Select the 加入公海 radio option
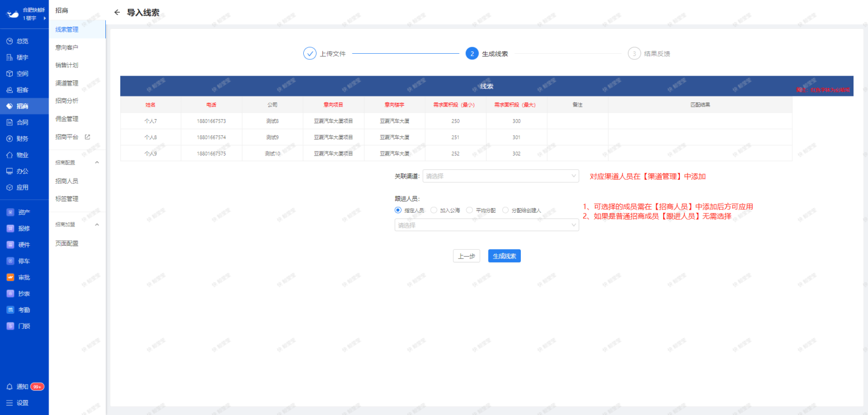The width and height of the screenshot is (868, 415). click(434, 210)
